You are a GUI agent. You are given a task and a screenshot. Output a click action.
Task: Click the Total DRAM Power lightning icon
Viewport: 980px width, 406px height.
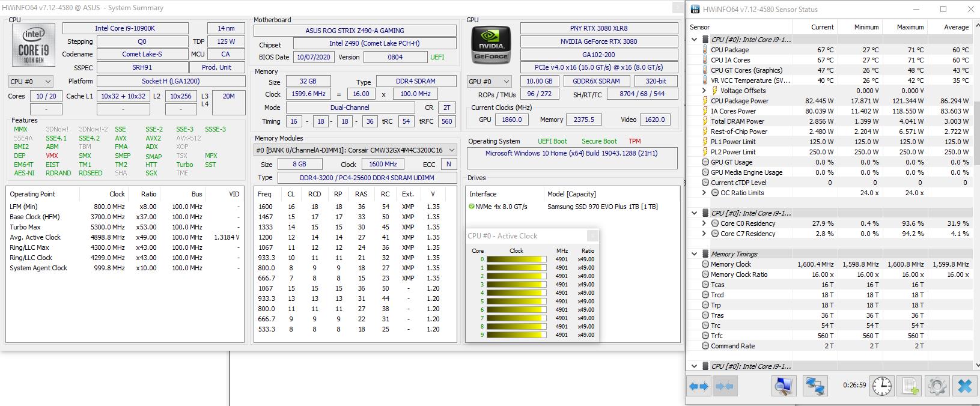pos(705,121)
